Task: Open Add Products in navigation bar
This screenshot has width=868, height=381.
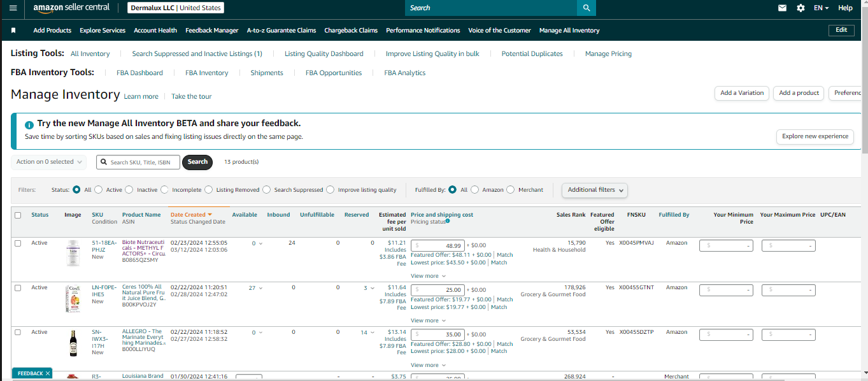Action: [52, 30]
